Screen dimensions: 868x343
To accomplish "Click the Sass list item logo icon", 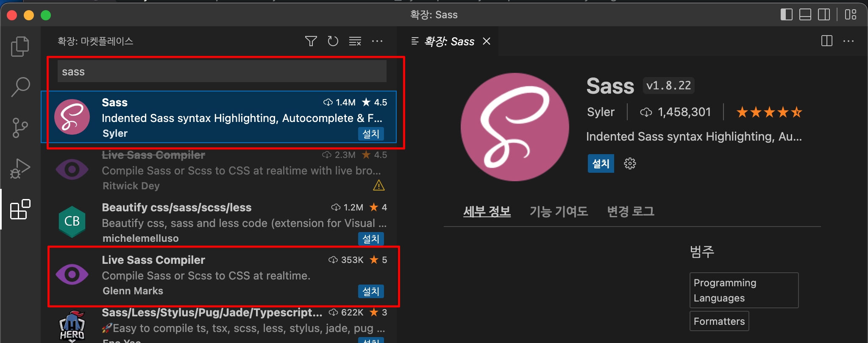I will (72, 117).
